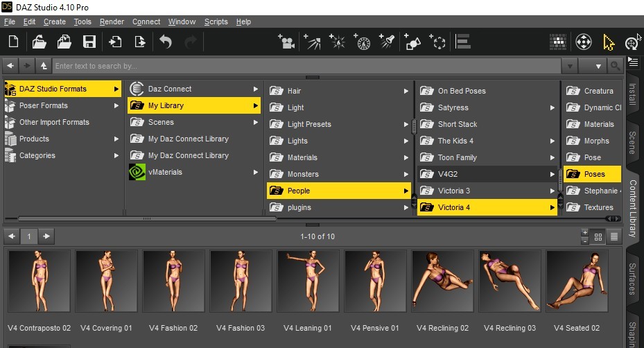Image resolution: width=644 pixels, height=348 pixels.
Task: Open the Window menu
Action: 182,21
